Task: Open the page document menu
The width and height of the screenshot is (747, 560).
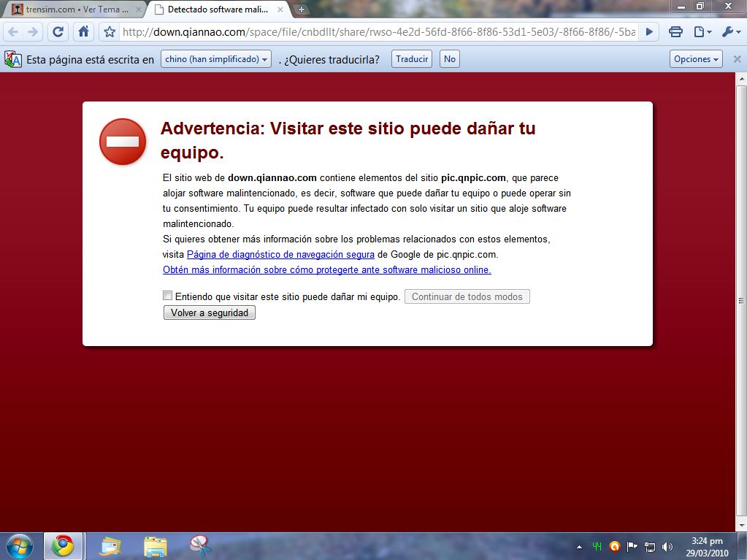Action: [x=702, y=32]
